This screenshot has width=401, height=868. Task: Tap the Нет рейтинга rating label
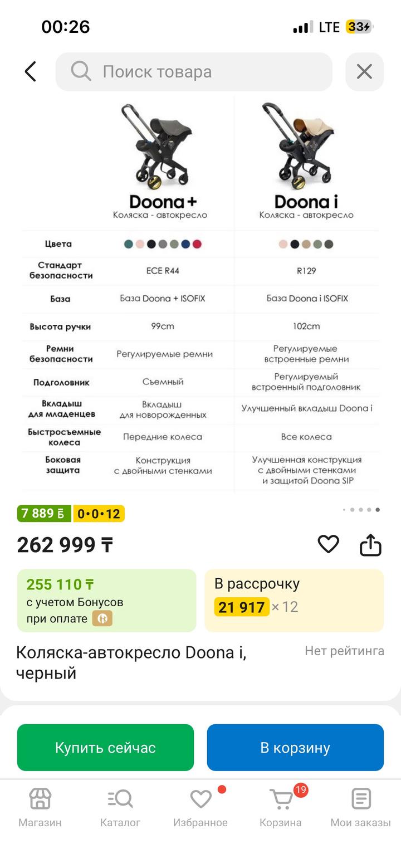[344, 651]
